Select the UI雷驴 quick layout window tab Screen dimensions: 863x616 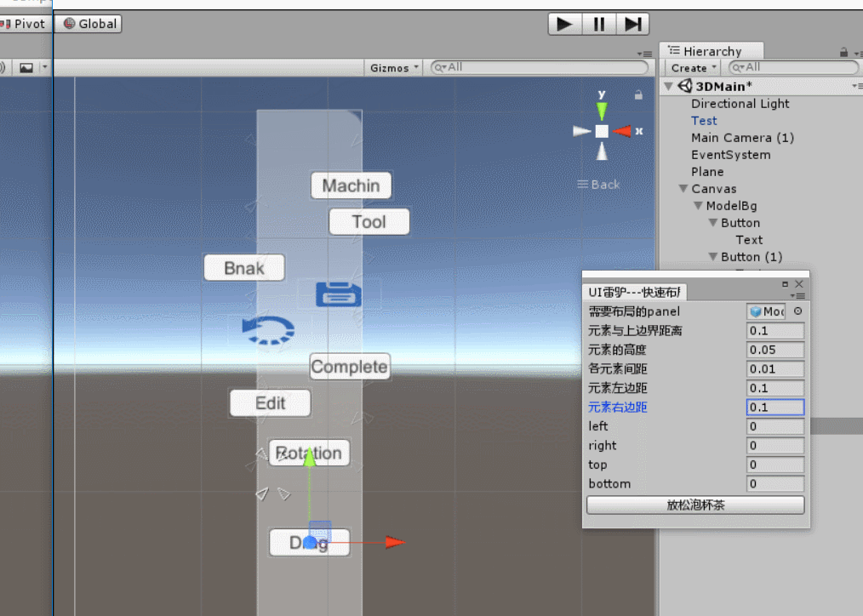tap(634, 292)
